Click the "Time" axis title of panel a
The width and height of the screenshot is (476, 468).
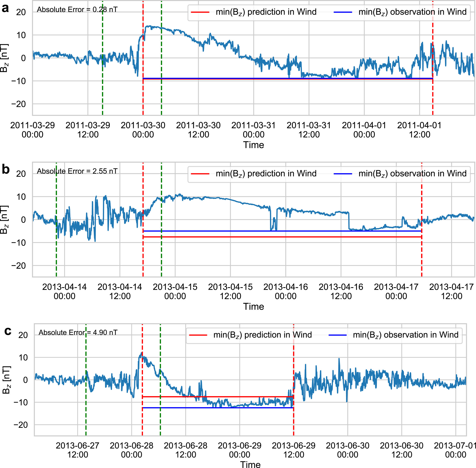(253, 145)
